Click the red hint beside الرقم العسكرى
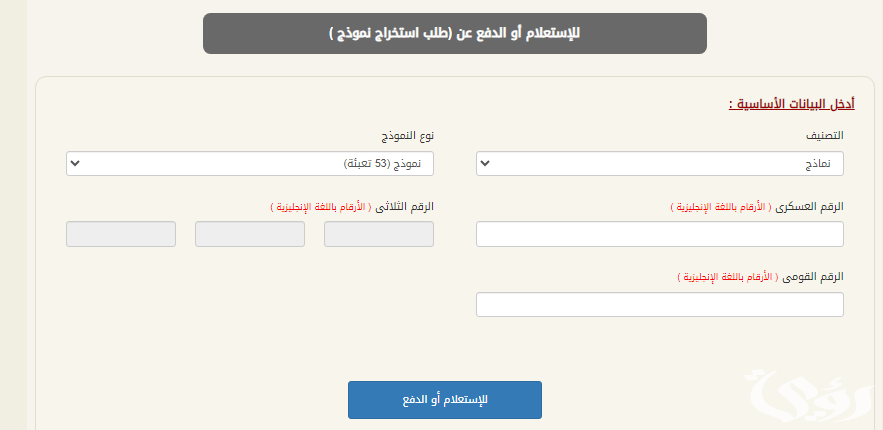The height and width of the screenshot is (430, 883). [x=721, y=207]
